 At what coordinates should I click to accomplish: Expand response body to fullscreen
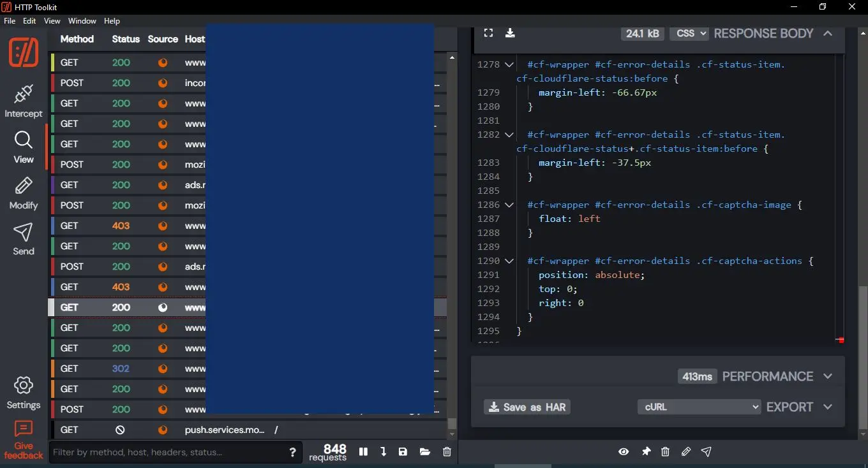pos(488,33)
